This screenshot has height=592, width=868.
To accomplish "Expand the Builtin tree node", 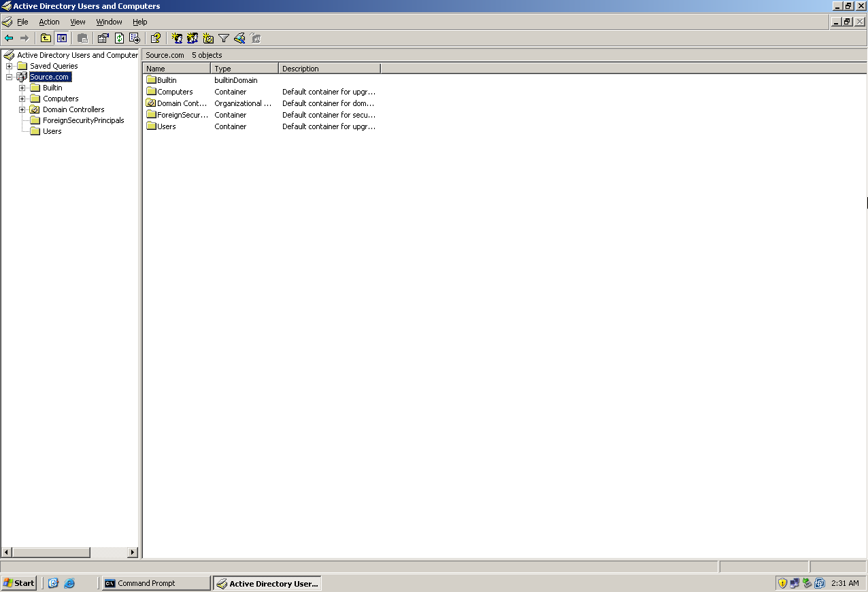I will 22,88.
